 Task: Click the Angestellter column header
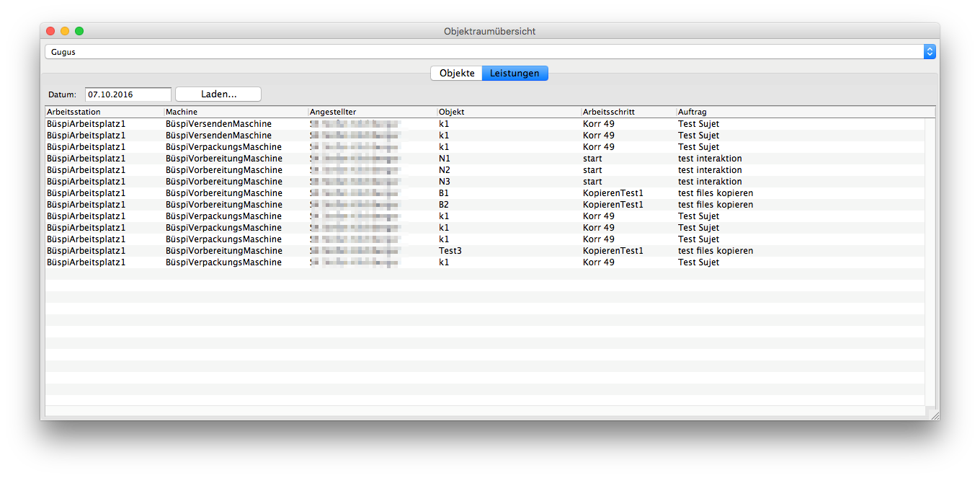(372, 112)
